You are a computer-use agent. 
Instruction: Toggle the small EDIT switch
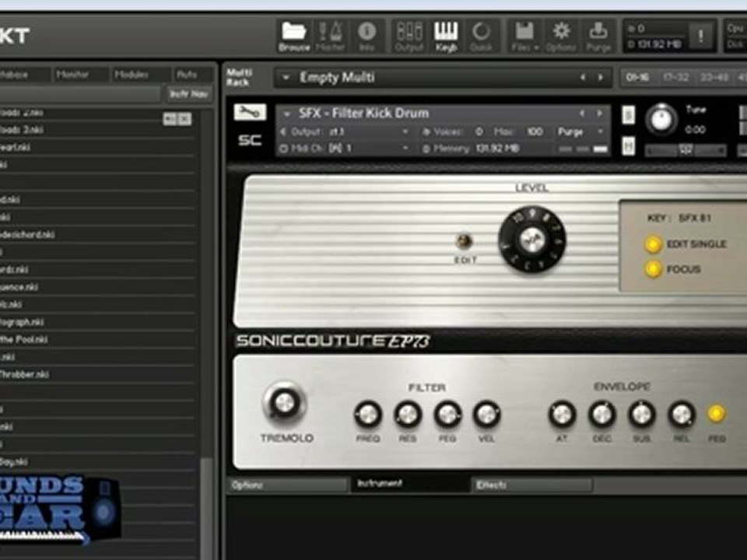(464, 241)
